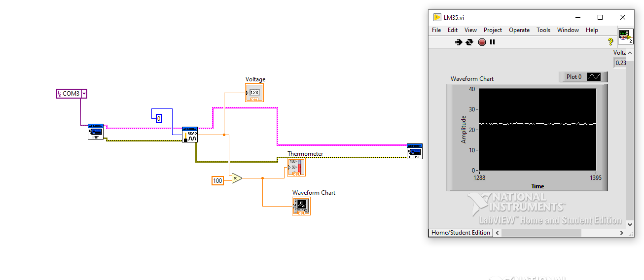Click the Plot 0 line style swatch

click(594, 77)
